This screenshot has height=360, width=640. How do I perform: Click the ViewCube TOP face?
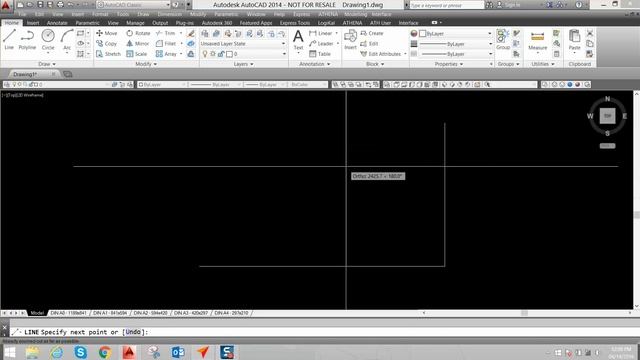[607, 116]
